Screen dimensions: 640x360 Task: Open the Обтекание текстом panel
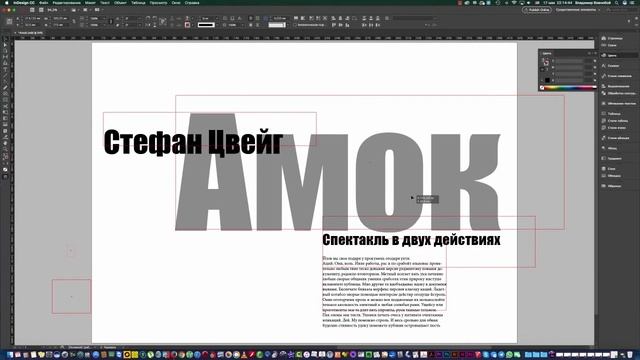618,104
